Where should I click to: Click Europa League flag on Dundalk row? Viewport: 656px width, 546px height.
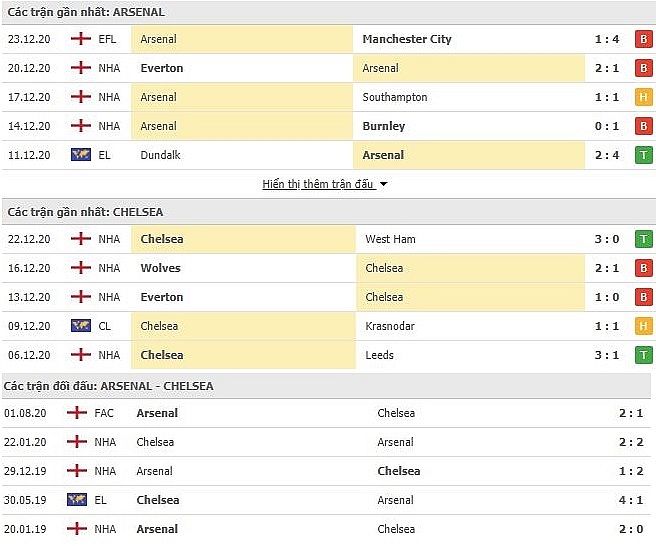tap(81, 155)
